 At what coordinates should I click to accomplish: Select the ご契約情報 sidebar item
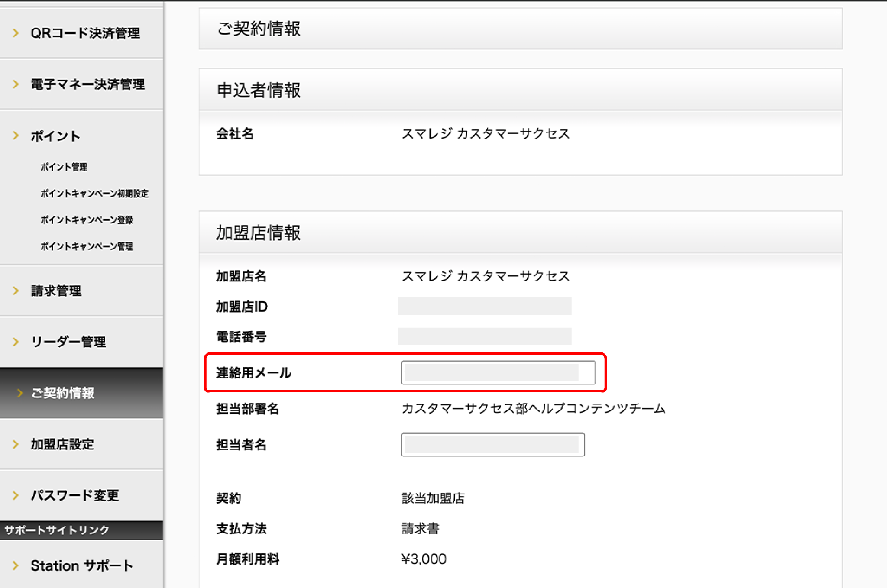coord(81,393)
